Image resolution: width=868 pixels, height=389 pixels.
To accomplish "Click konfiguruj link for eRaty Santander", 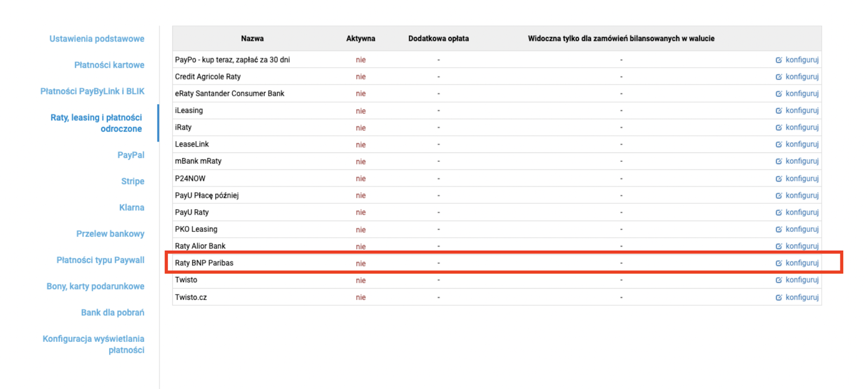I will (x=802, y=94).
